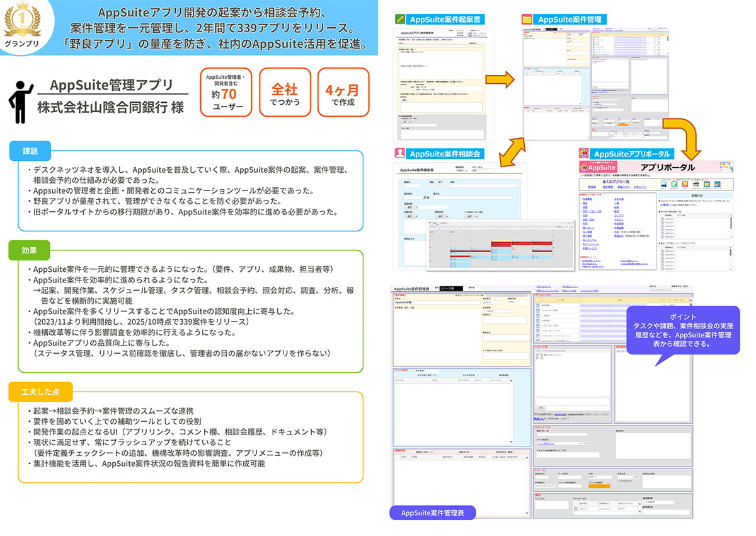This screenshot has width=756, height=536.
Task: Open the status dropdown at the 相談会 form top
Action: (461, 171)
